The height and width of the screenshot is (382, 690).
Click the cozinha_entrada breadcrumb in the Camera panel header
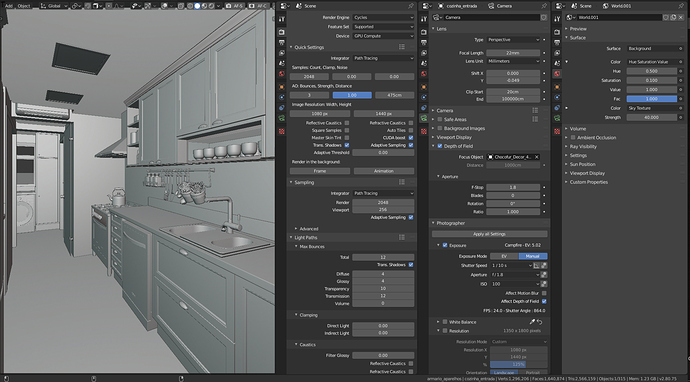click(462, 6)
